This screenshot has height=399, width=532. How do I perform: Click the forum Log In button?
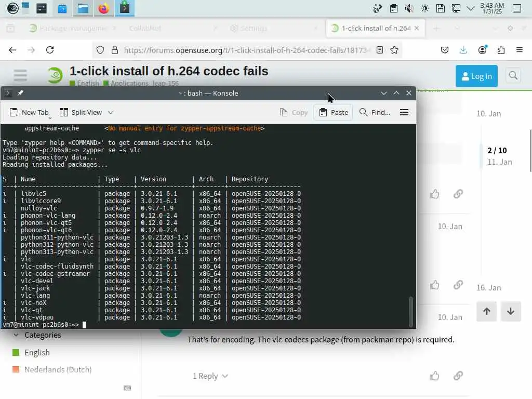click(x=477, y=76)
